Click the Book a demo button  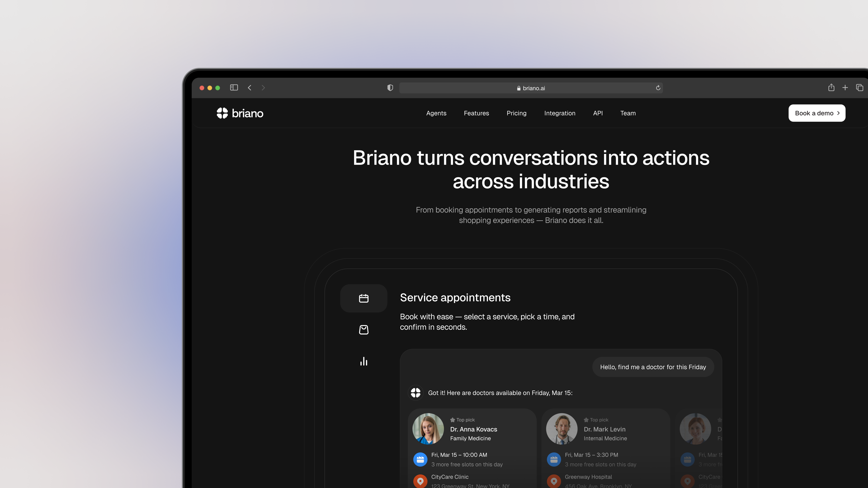817,113
